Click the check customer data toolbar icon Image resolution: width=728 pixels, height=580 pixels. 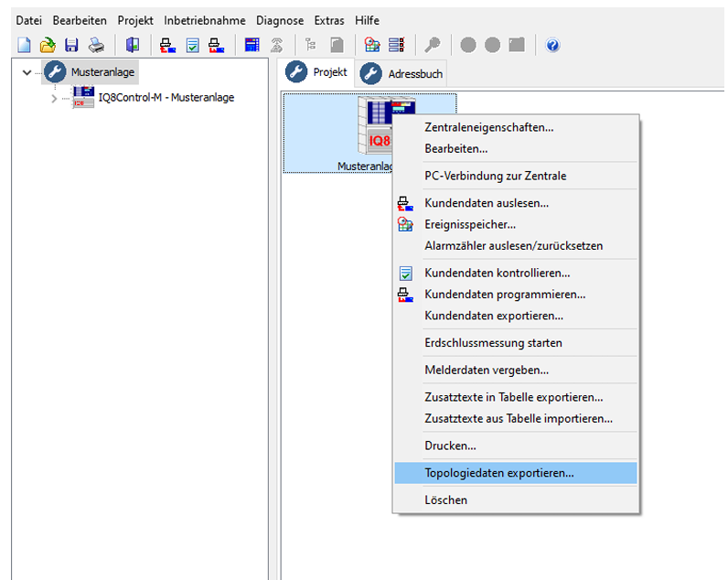click(192, 45)
